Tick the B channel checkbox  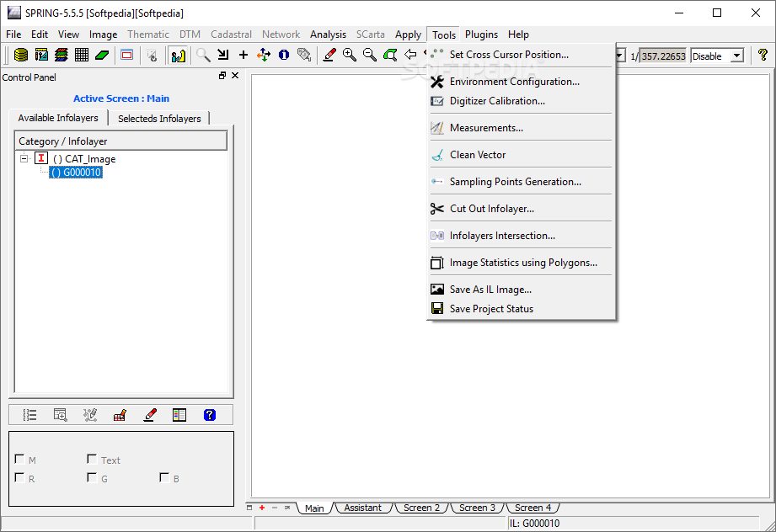pos(163,477)
